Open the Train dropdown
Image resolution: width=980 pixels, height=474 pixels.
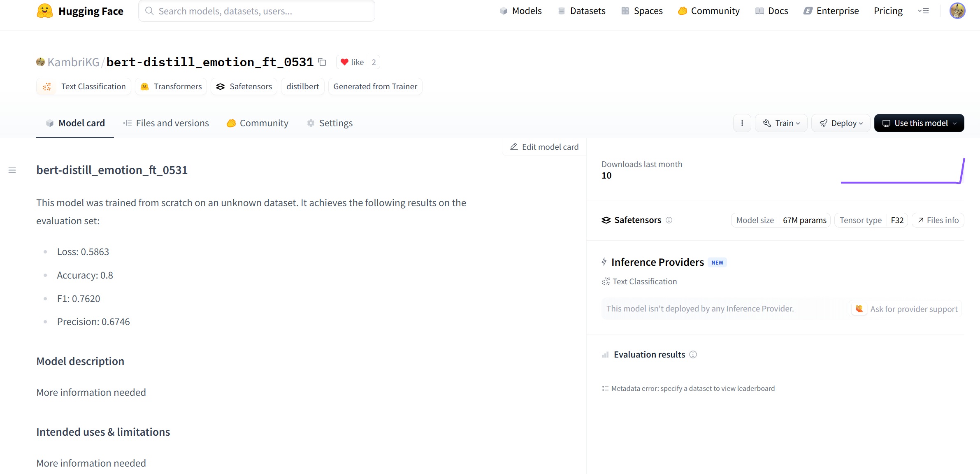point(781,123)
